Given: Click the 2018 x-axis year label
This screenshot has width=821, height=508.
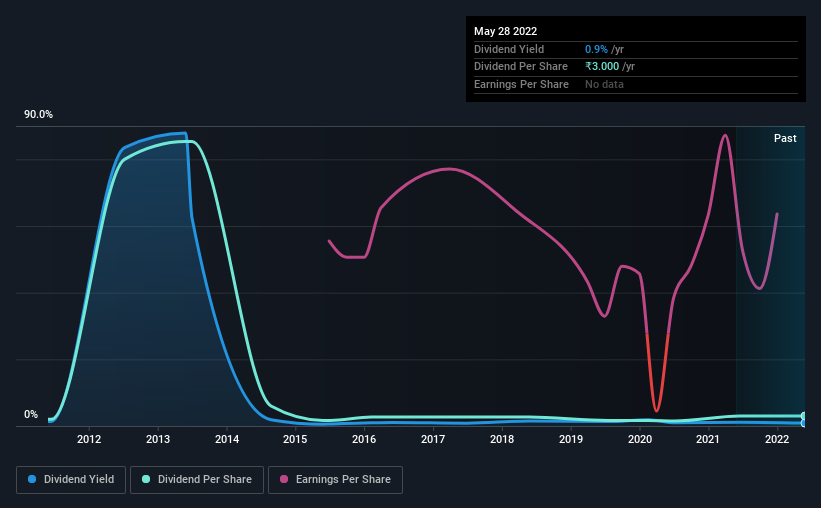Looking at the screenshot, I should click(502, 439).
